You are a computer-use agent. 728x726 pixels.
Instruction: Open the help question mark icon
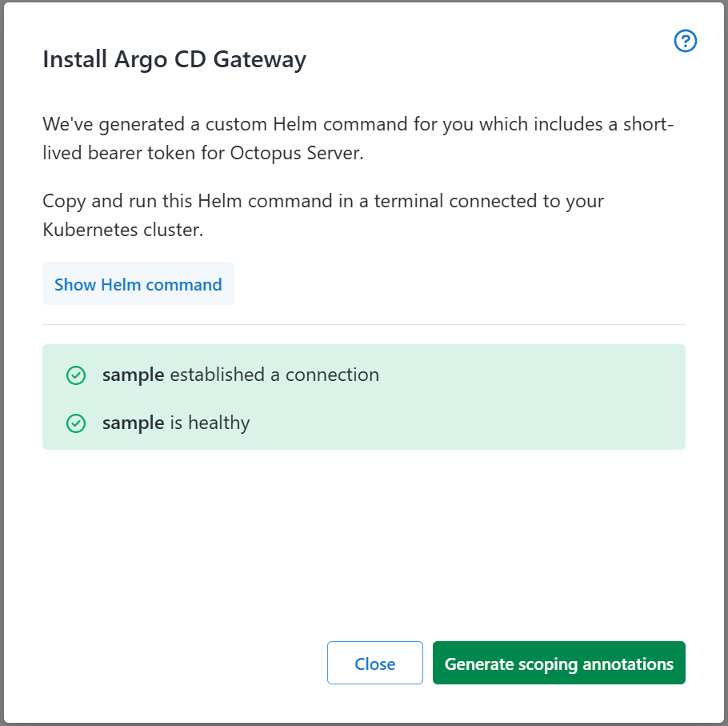coord(686,41)
